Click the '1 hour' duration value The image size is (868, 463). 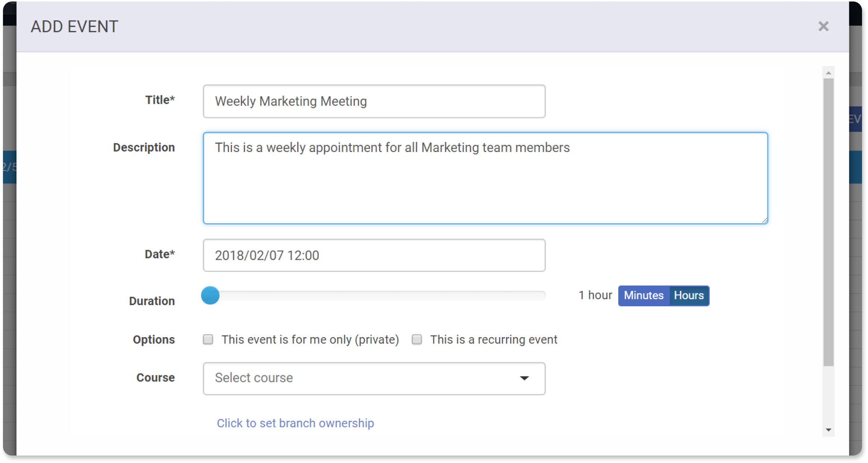[595, 295]
